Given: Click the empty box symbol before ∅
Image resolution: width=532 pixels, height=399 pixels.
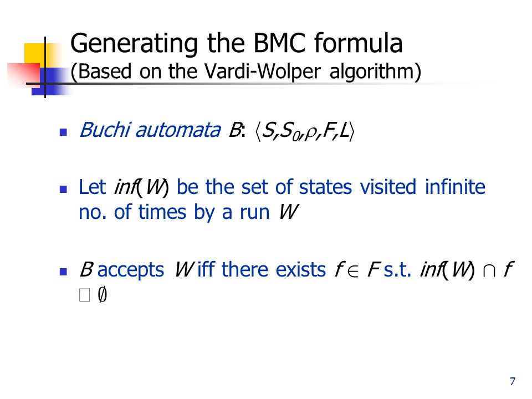Looking at the screenshot, I should [84, 295].
